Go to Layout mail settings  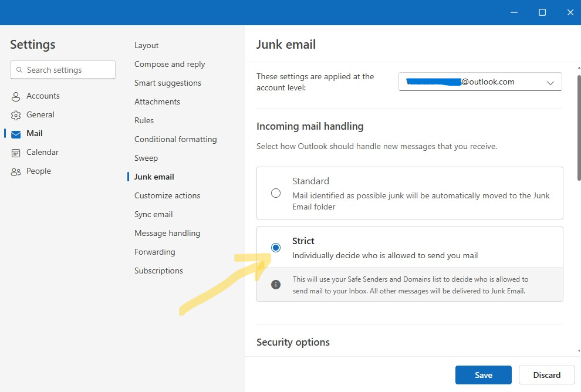[x=146, y=46]
